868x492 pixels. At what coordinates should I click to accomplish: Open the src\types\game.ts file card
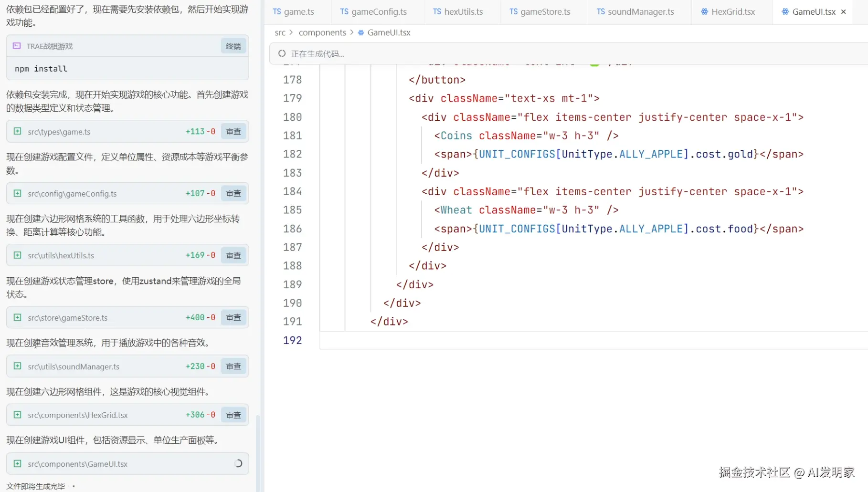[x=127, y=132]
